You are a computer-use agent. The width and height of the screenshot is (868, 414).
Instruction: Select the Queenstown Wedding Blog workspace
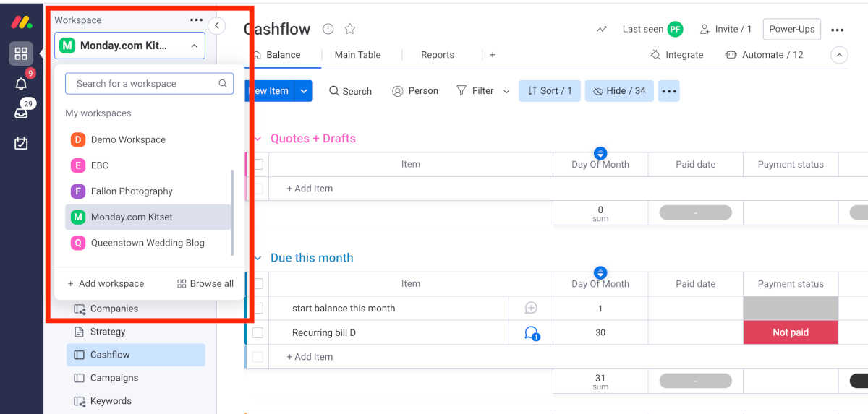148,243
